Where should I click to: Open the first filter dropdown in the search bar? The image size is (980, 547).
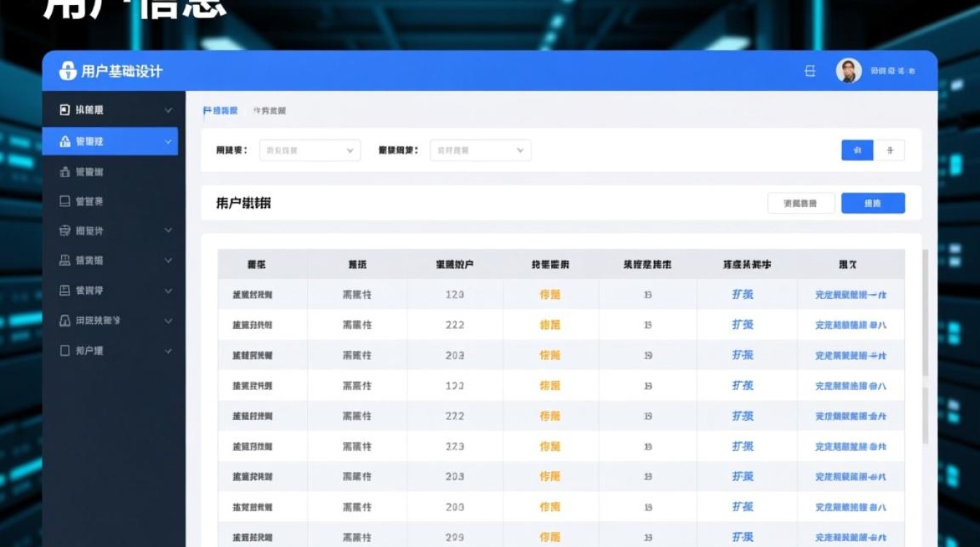(309, 150)
